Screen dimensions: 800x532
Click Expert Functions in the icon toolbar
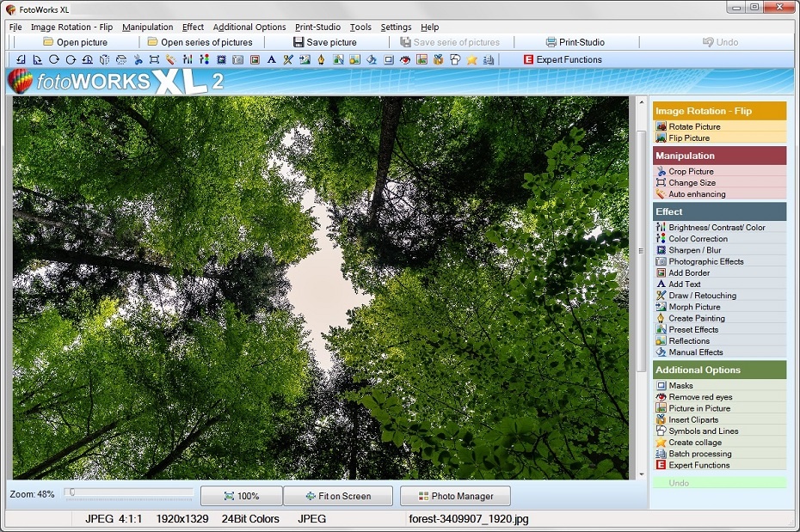click(x=563, y=59)
